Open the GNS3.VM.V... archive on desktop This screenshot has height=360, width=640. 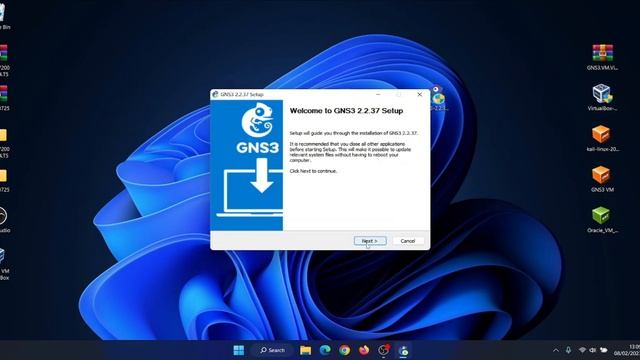pos(602,57)
